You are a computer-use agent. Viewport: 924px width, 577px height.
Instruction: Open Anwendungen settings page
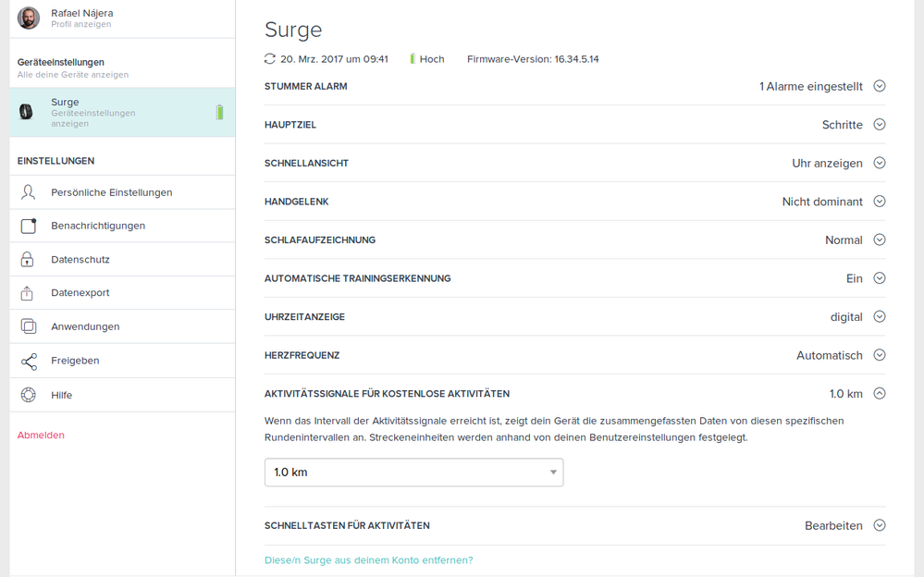[123, 326]
